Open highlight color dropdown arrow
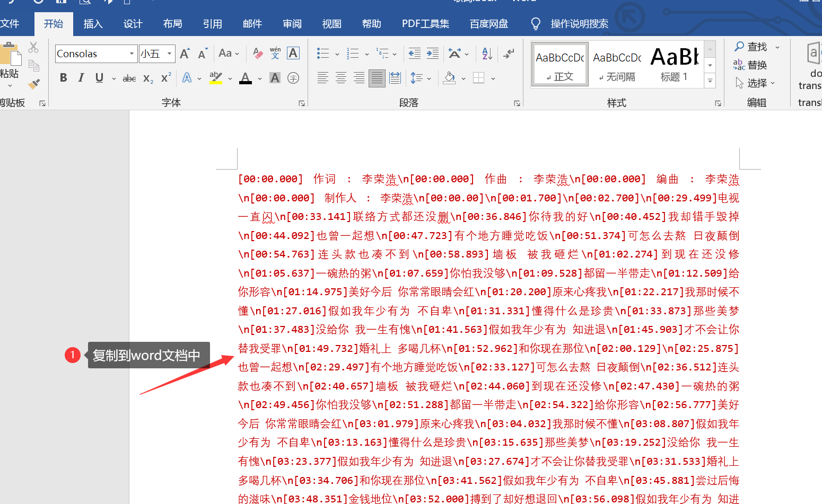Image resolution: width=822 pixels, height=504 pixels. point(230,78)
